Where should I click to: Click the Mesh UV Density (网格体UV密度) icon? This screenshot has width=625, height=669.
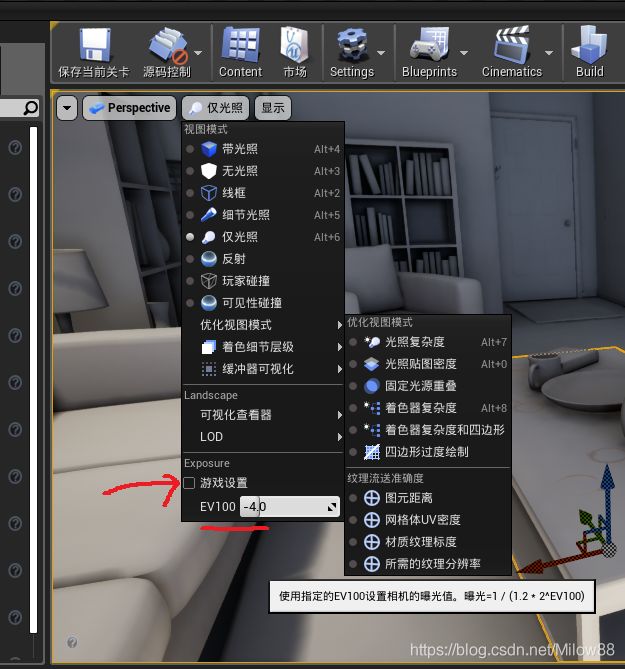(x=372, y=520)
